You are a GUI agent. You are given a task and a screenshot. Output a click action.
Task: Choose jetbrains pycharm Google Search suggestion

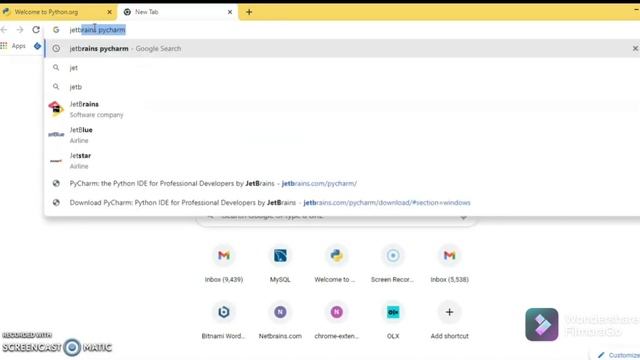pyautogui.click(x=343, y=49)
